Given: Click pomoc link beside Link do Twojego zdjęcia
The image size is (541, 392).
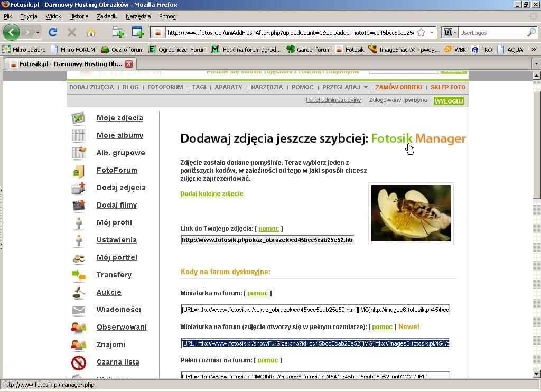Looking at the screenshot, I should click(268, 228).
